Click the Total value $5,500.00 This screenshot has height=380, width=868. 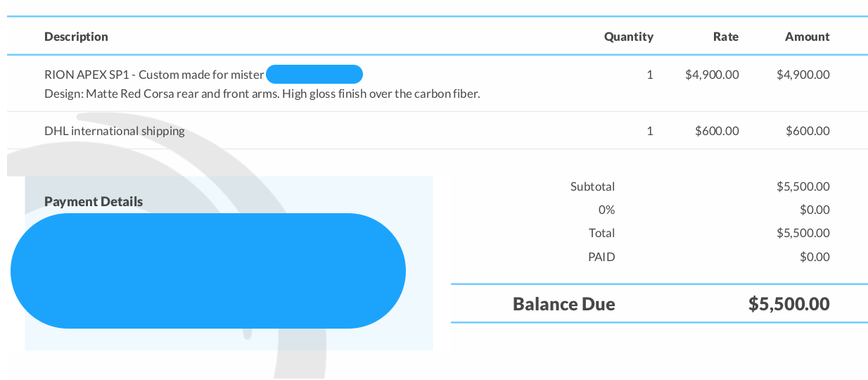pos(803,233)
